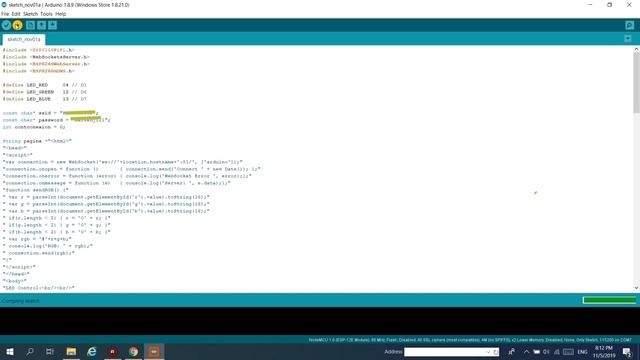Click the ESP8266WiFi.h include line
Screen dimensions: 640x360
tap(38, 50)
